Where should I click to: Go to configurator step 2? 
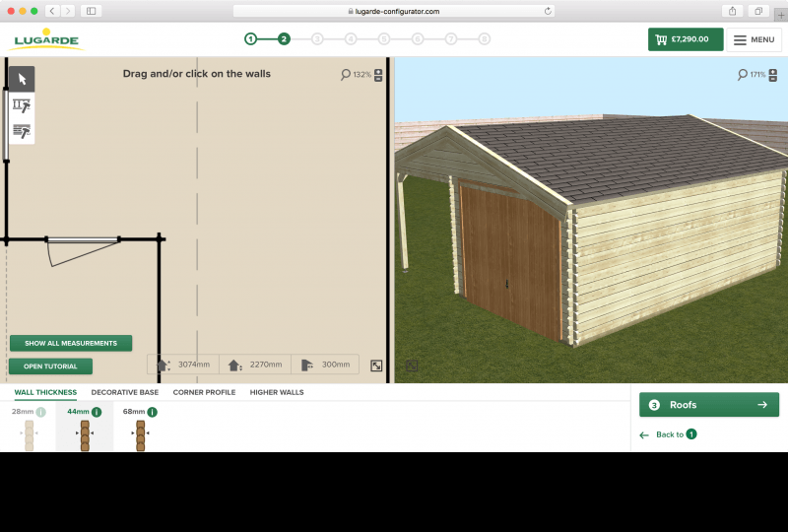click(x=284, y=38)
